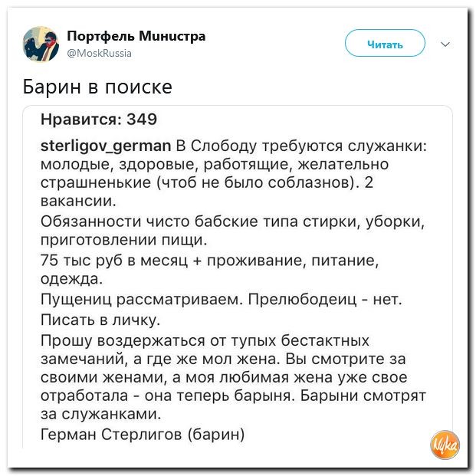This screenshot has height=476, width=476.
Task: Click the orange Nyka watermark logo
Action: pyautogui.click(x=444, y=446)
